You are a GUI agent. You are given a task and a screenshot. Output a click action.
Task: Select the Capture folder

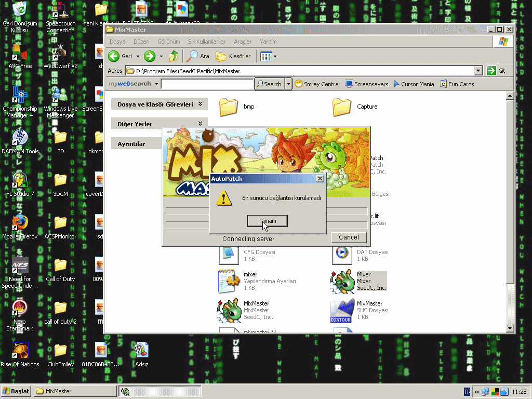(x=355, y=107)
